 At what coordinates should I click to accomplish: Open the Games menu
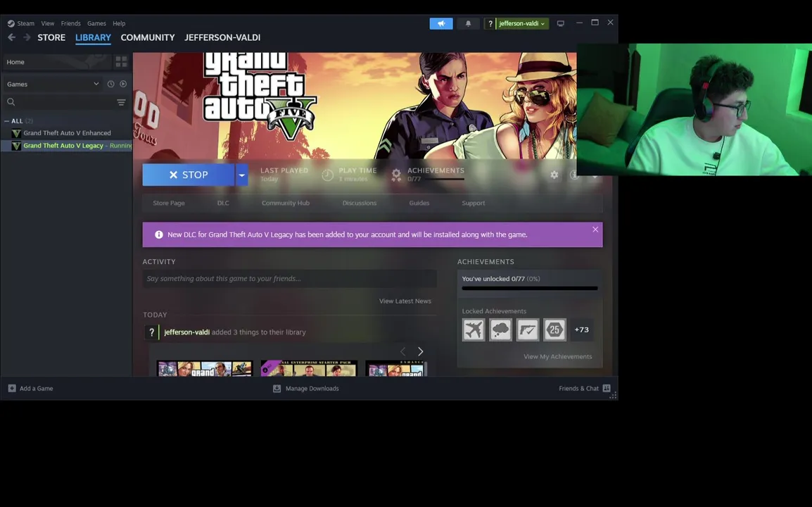tap(96, 23)
